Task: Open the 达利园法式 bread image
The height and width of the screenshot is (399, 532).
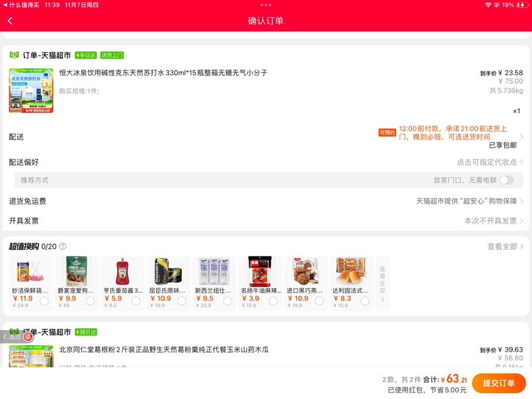Action: pos(352,271)
